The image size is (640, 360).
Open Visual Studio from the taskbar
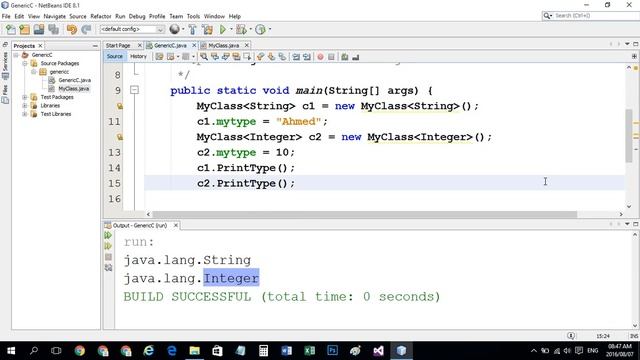[378, 351]
